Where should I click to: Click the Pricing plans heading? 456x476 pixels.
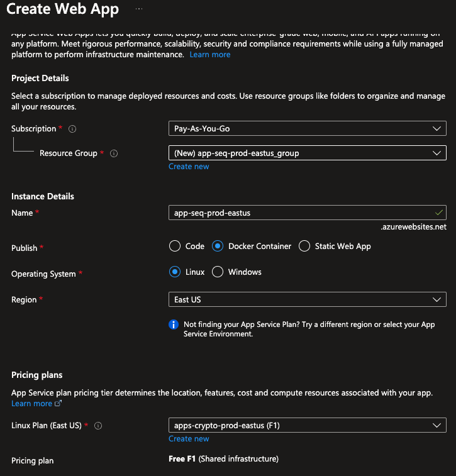(x=37, y=375)
